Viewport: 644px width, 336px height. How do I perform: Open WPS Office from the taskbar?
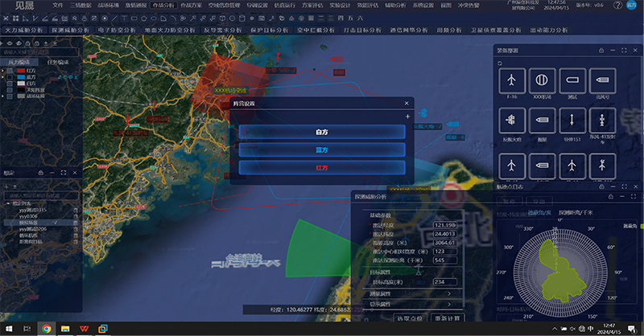(83, 329)
